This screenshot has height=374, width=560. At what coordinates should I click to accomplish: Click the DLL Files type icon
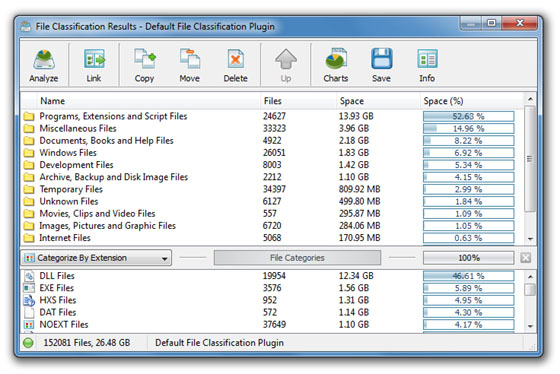(x=29, y=276)
